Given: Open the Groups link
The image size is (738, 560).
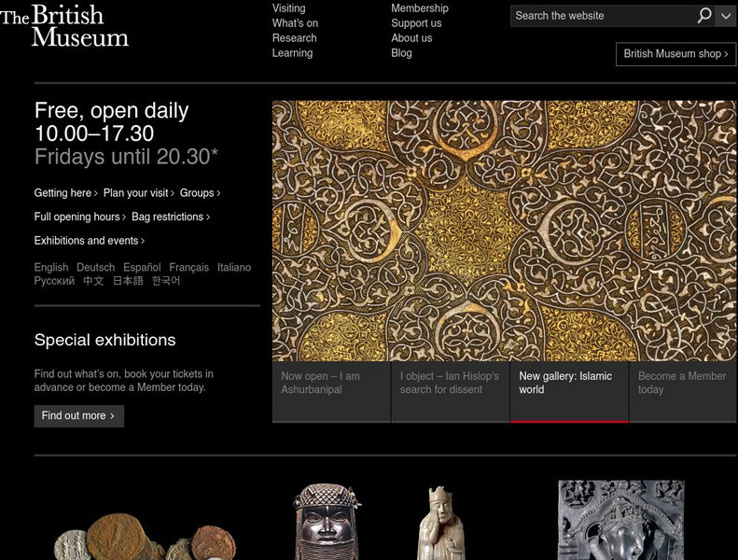Looking at the screenshot, I should (x=200, y=193).
